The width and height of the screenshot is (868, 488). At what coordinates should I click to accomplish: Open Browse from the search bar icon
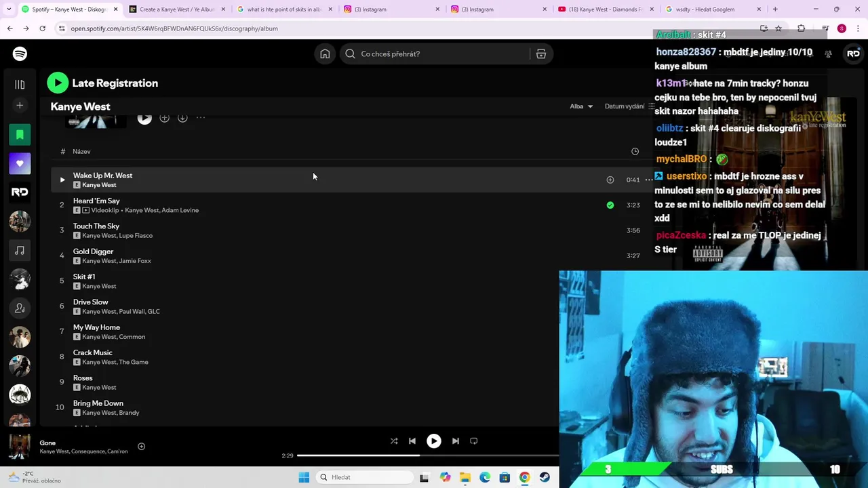click(541, 54)
